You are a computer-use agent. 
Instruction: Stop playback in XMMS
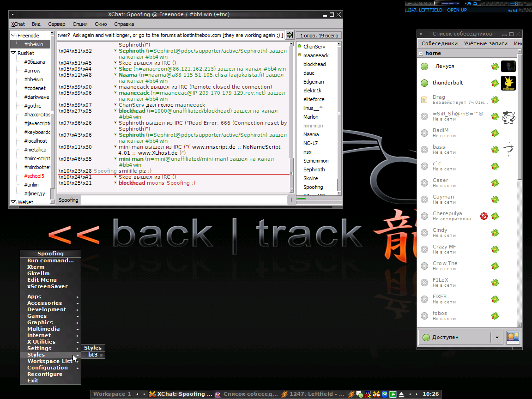tap(498, 3)
